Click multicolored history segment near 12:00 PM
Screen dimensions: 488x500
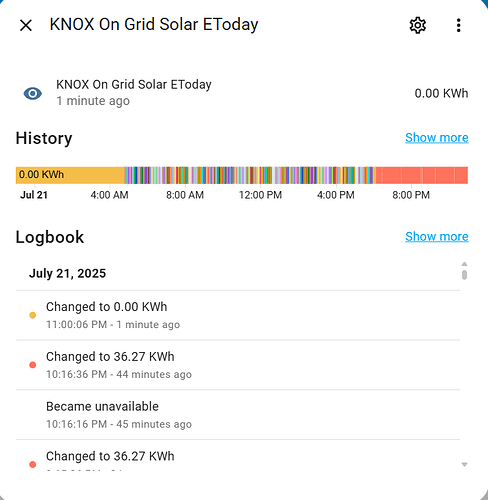click(x=260, y=175)
